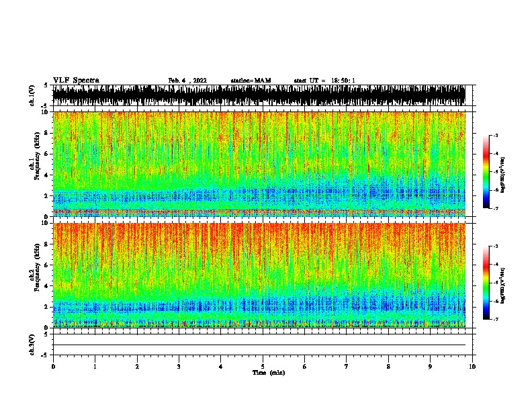Click the ch.2 spectrogram '6' kHz tick
The width and height of the screenshot is (532, 411).
pos(47,265)
